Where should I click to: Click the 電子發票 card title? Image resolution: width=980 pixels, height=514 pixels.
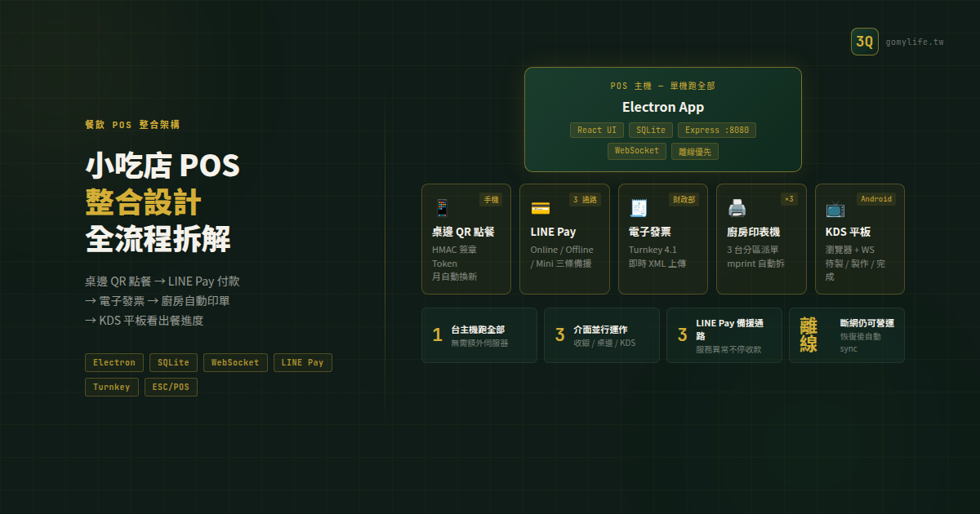point(650,232)
